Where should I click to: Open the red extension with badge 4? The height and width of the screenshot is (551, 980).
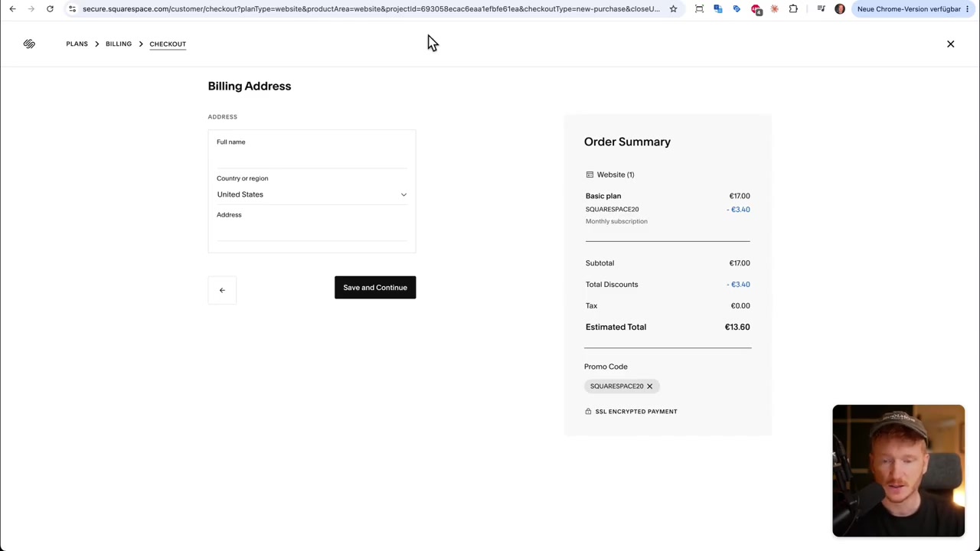point(756,9)
